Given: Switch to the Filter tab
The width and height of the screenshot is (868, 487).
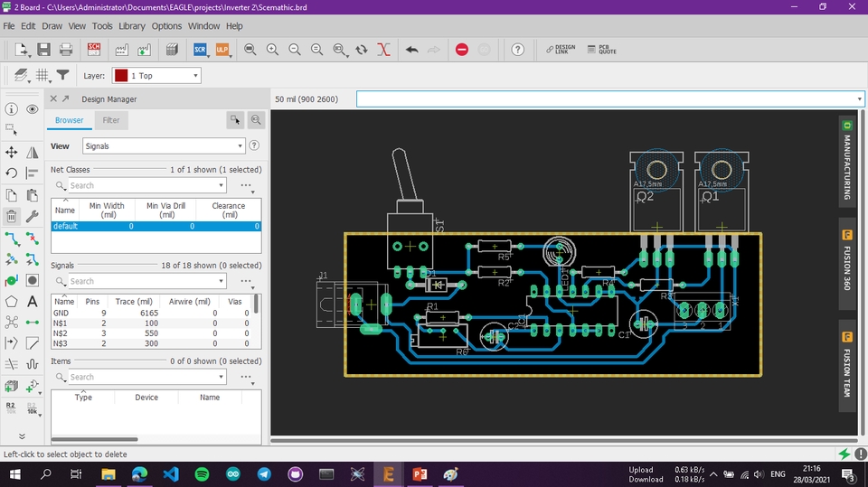Looking at the screenshot, I should [110, 120].
